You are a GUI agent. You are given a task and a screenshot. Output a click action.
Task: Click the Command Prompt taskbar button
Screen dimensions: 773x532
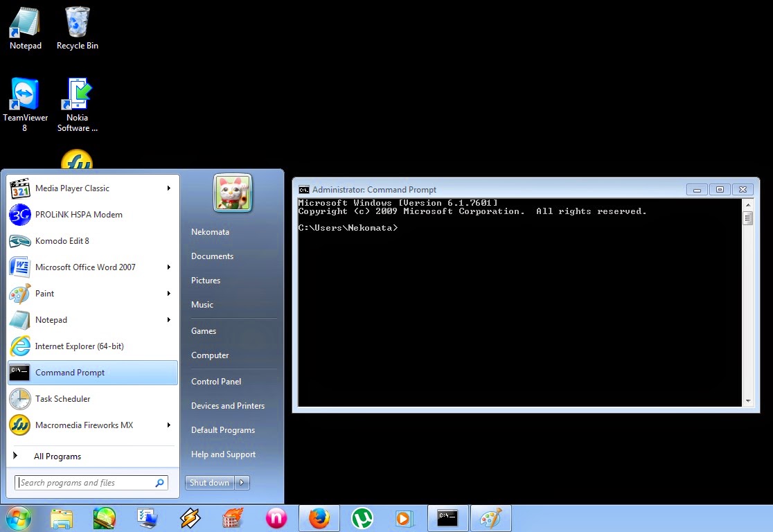click(447, 519)
